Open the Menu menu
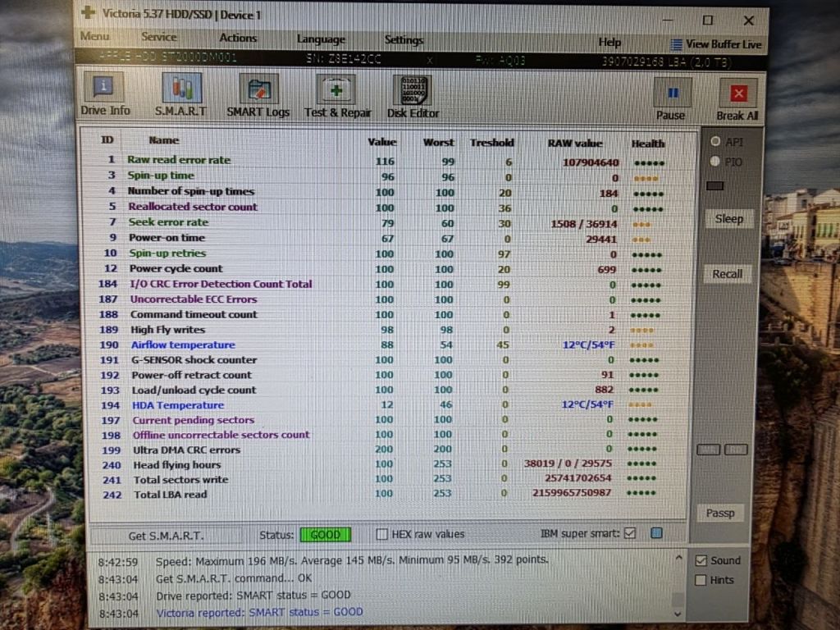Image resolution: width=840 pixels, height=630 pixels. [x=95, y=36]
